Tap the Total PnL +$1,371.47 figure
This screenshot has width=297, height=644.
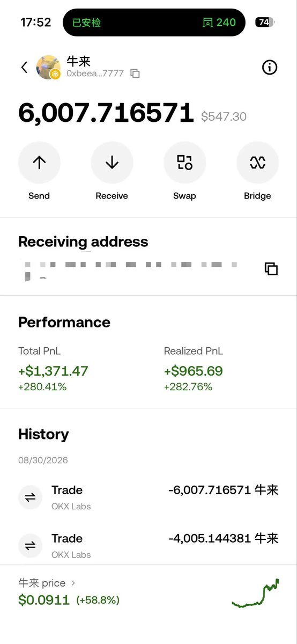pyautogui.click(x=53, y=371)
